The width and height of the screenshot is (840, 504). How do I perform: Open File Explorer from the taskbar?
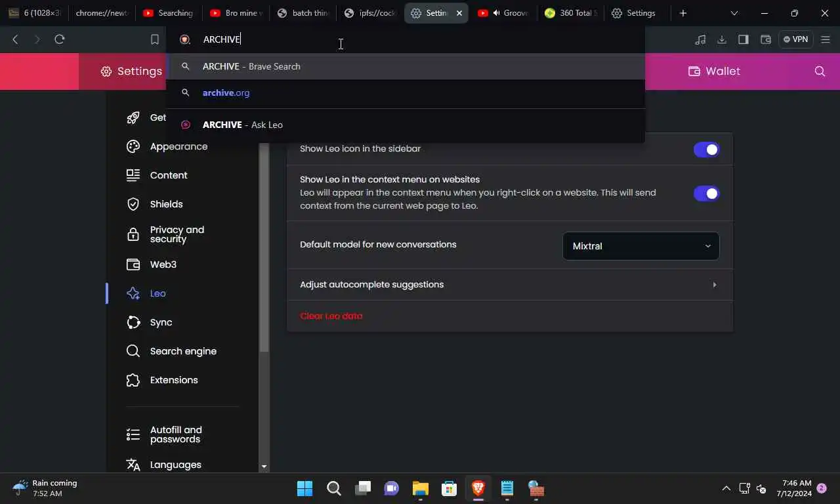(420, 488)
